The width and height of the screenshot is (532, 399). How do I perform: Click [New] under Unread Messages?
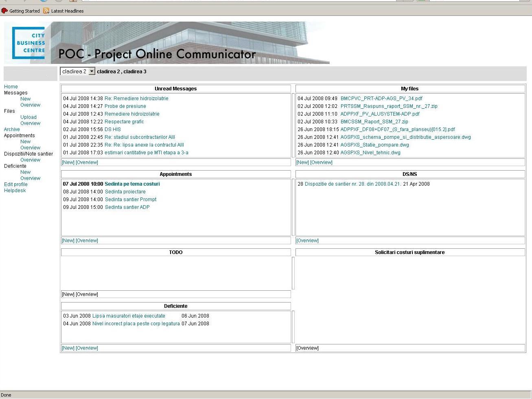68,162
